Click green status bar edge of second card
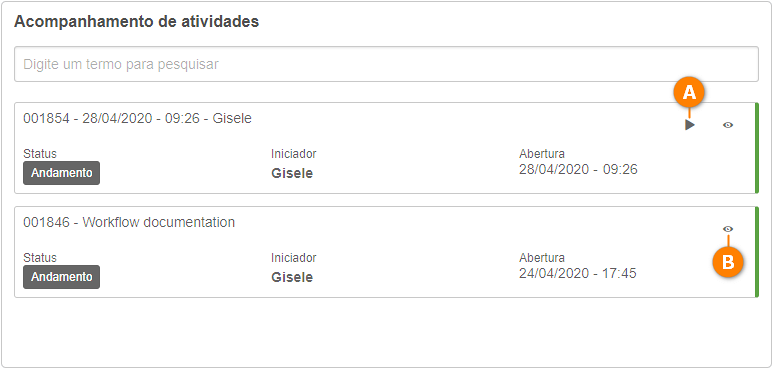The image size is (773, 369). 757,252
